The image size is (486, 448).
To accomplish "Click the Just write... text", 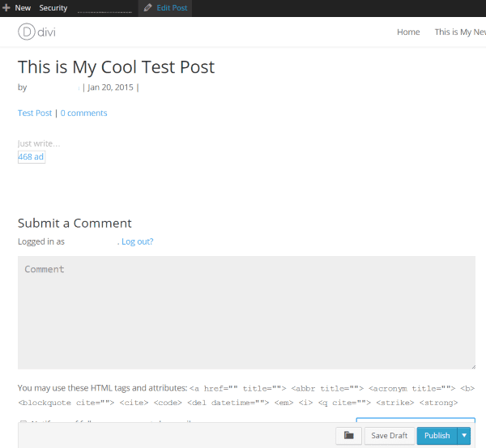I will click(39, 143).
